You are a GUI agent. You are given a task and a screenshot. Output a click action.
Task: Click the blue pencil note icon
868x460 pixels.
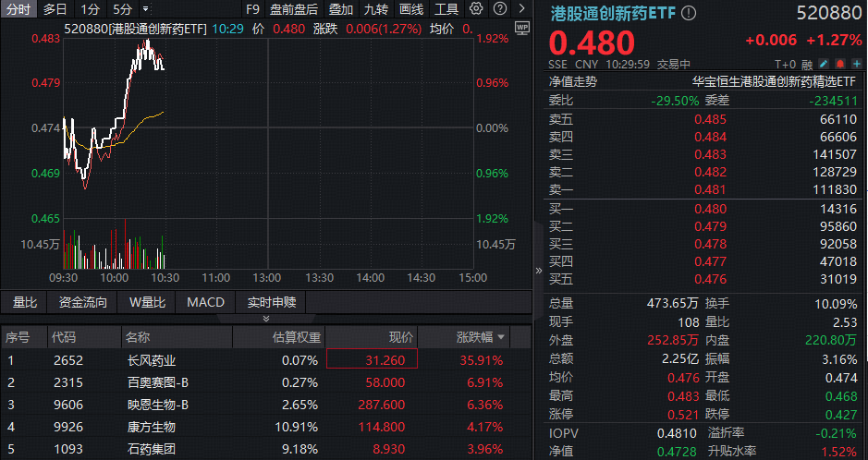[824, 65]
